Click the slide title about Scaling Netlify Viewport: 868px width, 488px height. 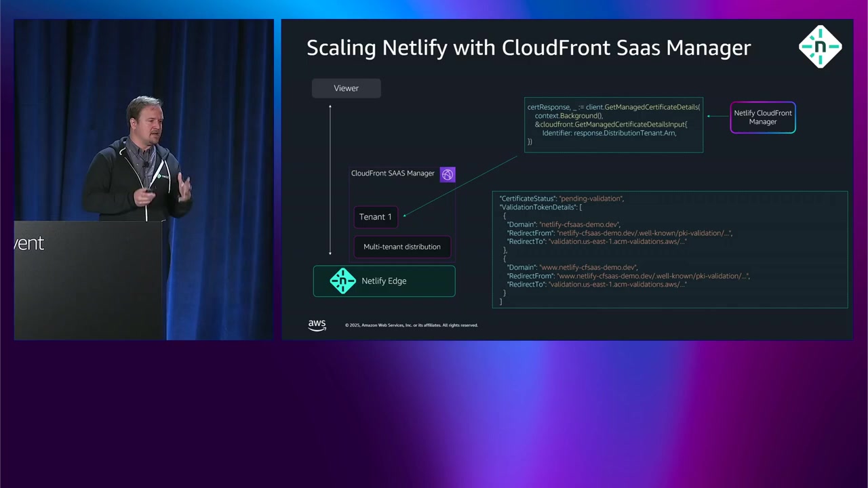tap(528, 47)
